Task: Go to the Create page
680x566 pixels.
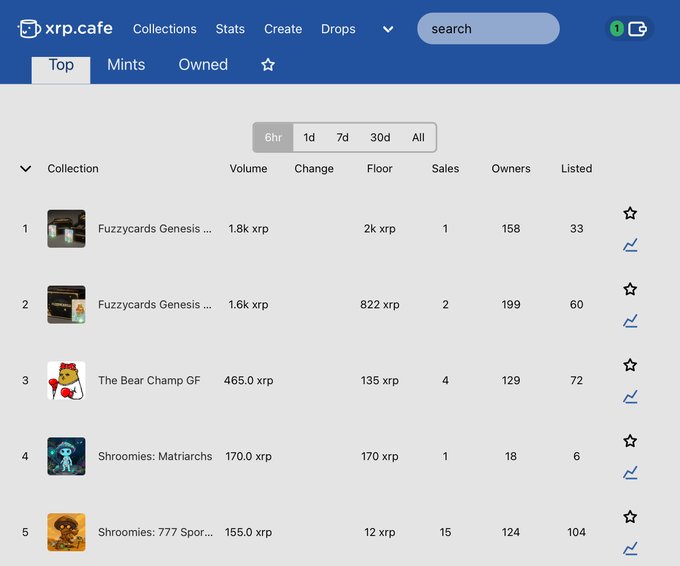Action: point(283,29)
